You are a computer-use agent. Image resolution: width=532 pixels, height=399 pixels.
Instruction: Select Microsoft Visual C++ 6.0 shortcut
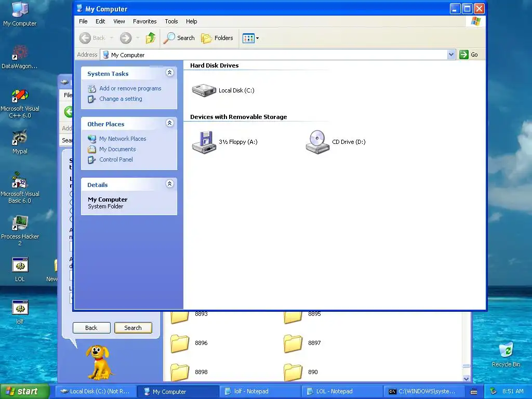(x=20, y=103)
